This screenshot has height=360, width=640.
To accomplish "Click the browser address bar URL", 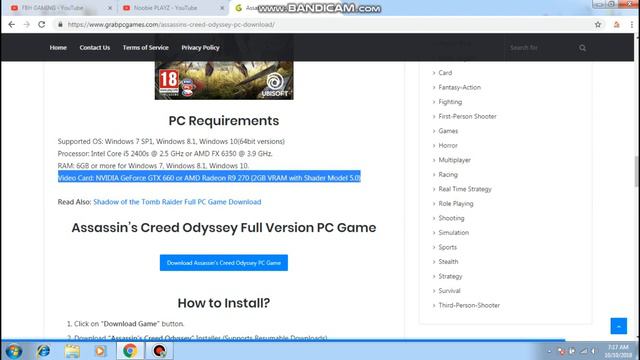I will coord(171,24).
